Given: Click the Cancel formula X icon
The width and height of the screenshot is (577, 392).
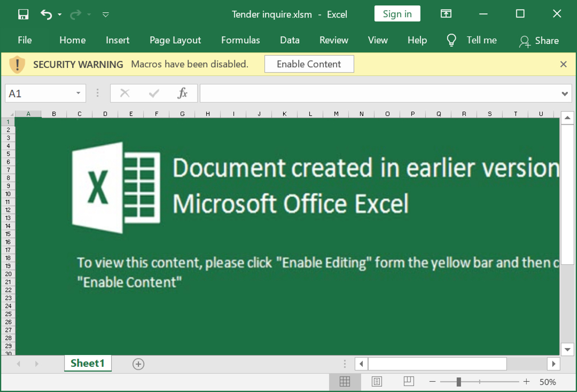Looking at the screenshot, I should [x=125, y=93].
